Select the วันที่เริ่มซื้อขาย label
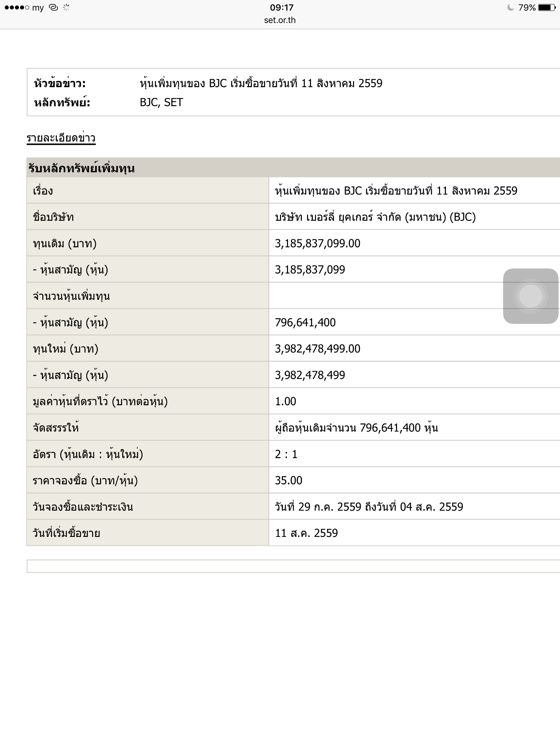This screenshot has width=560, height=747. click(x=66, y=533)
